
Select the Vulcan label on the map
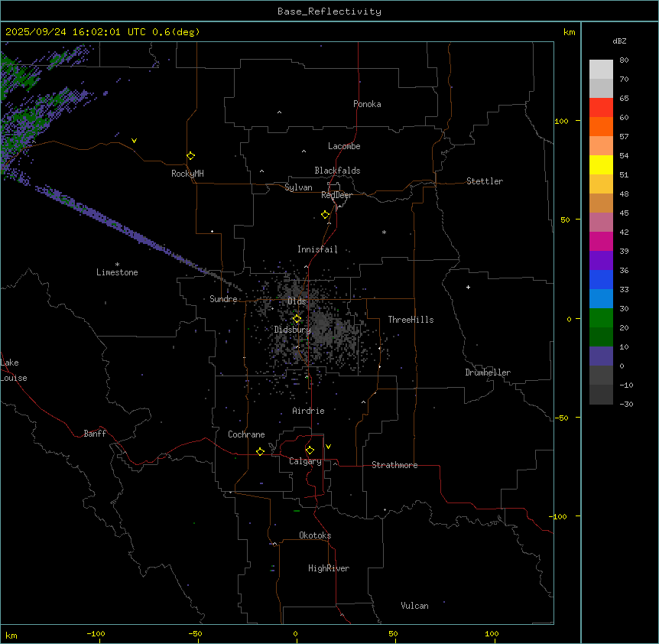414,606
